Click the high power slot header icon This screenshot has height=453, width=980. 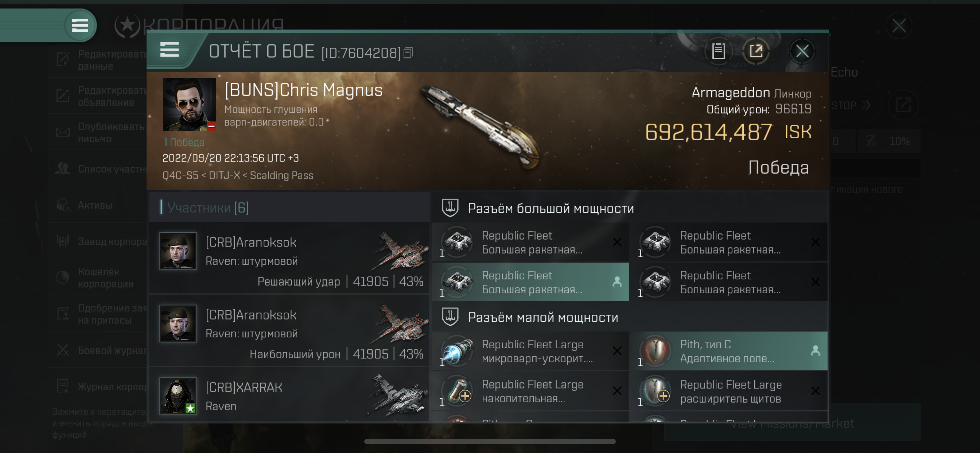[450, 208]
